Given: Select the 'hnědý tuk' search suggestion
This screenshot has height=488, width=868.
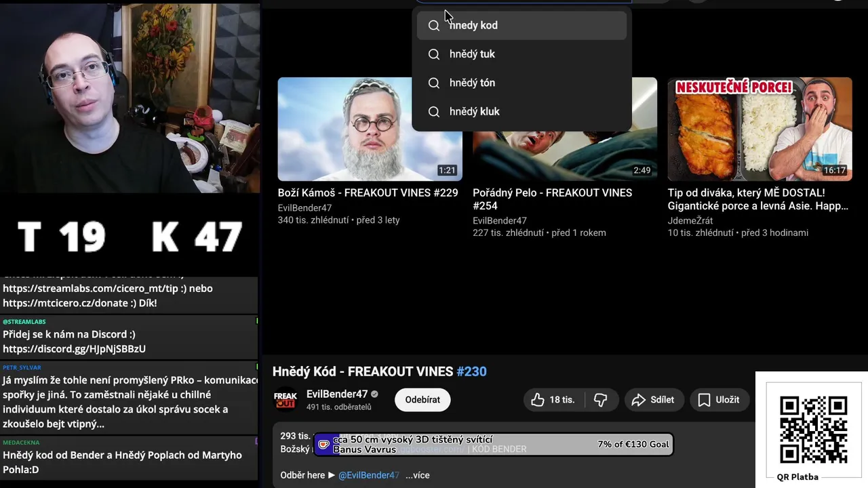Looking at the screenshot, I should pyautogui.click(x=521, y=54).
